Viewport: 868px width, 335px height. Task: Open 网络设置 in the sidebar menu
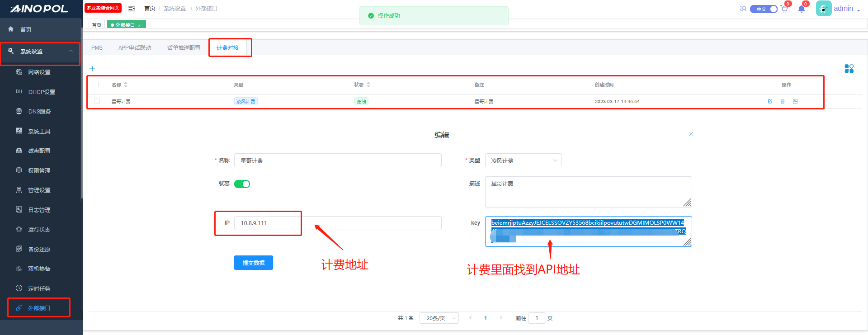point(39,72)
